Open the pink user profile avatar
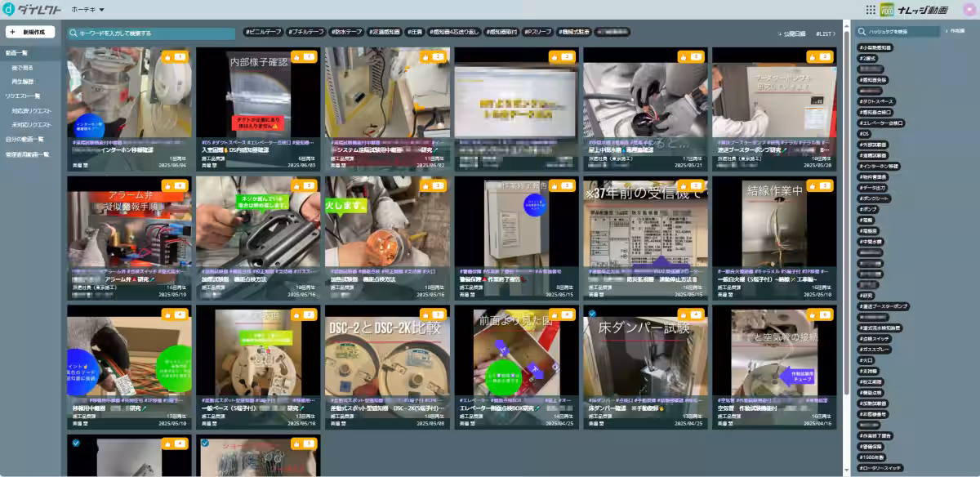The image size is (980, 477). click(x=969, y=9)
